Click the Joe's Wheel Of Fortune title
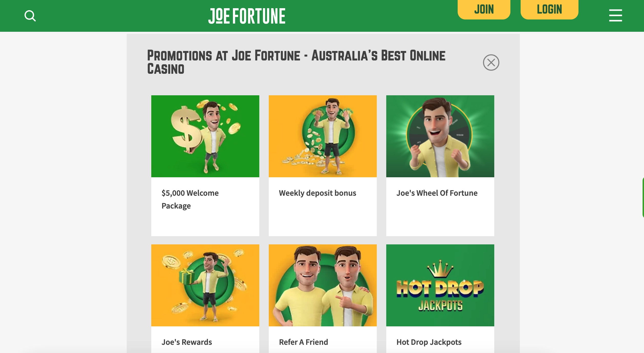Screen dimensions: 644x353 click(437, 193)
